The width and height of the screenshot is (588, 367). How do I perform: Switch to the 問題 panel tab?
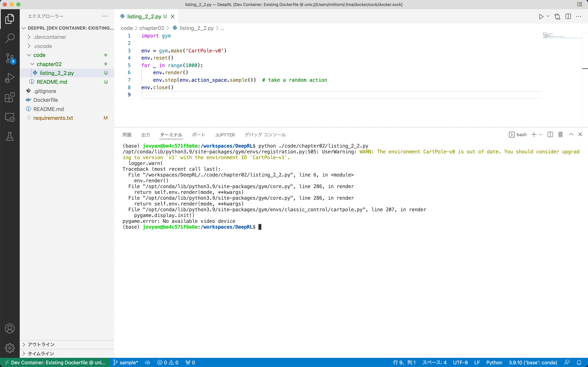(x=127, y=135)
